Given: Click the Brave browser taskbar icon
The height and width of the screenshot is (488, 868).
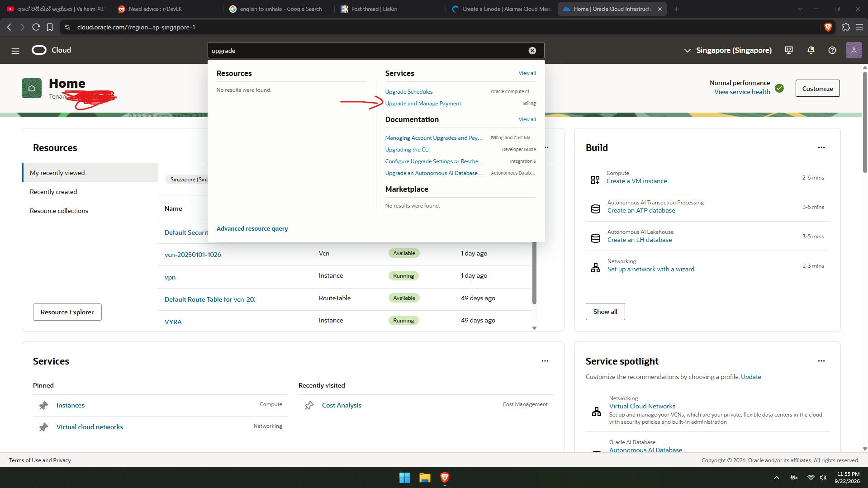Looking at the screenshot, I should point(445,478).
